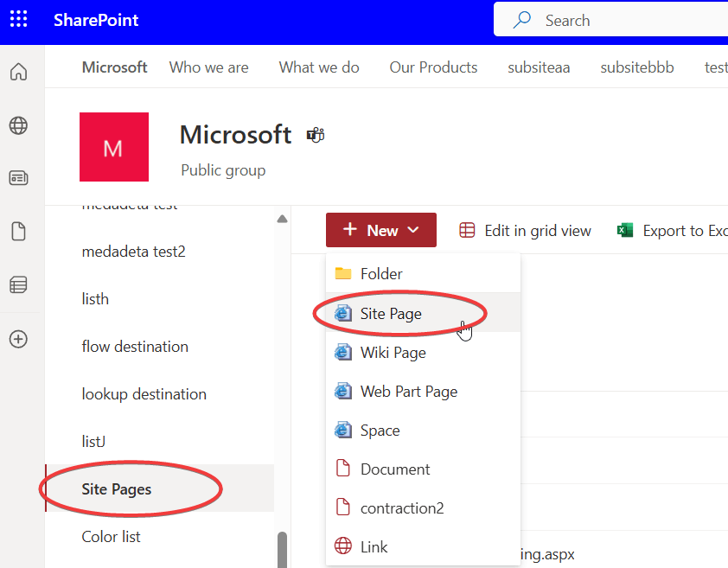Click the Create plus icon in left rail
The image size is (728, 568).
pos(18,339)
